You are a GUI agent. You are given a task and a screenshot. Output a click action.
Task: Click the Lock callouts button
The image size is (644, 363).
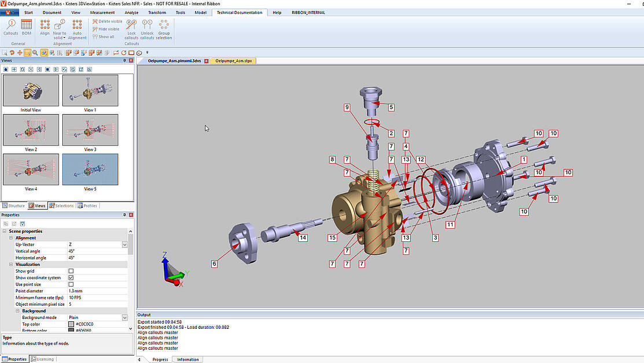pyautogui.click(x=131, y=29)
